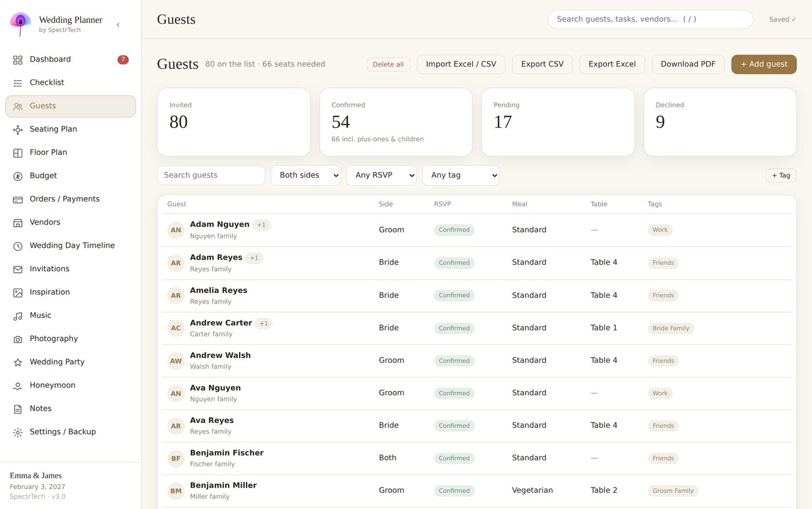Click Table 1 in Andrew Carter row
The height and width of the screenshot is (509, 812).
coord(604,328)
